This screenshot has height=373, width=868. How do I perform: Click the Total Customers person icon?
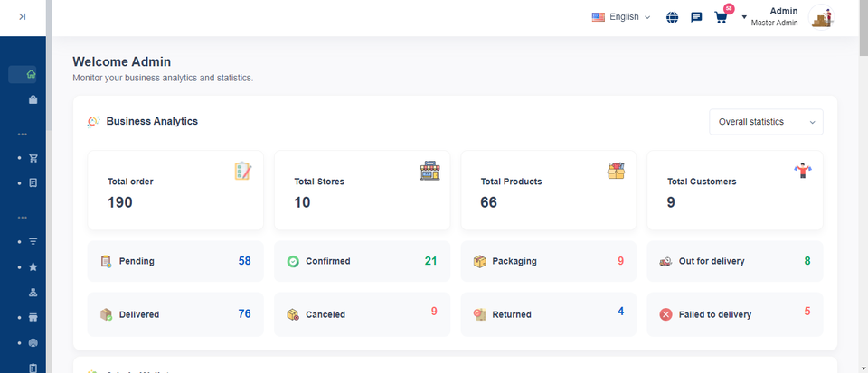[803, 171]
